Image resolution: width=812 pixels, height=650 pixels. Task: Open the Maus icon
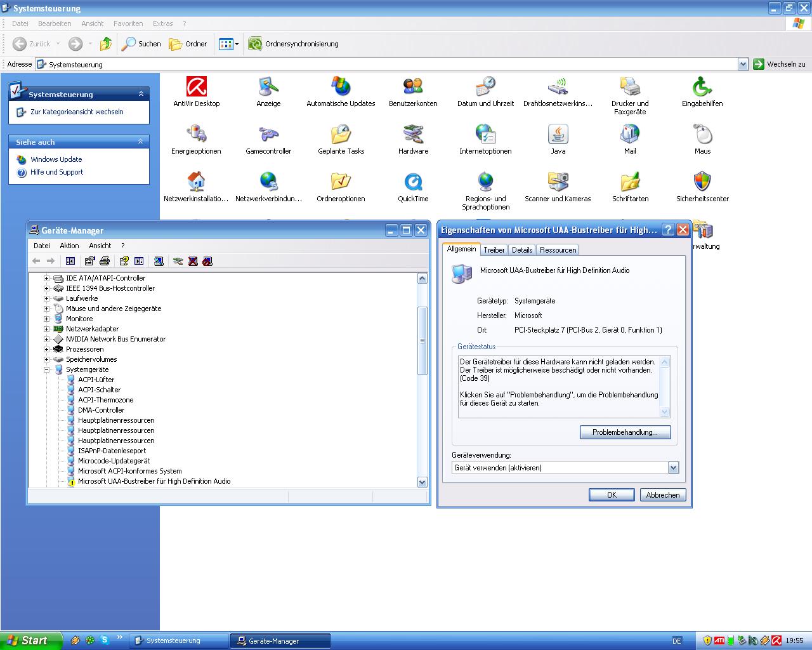[702, 139]
